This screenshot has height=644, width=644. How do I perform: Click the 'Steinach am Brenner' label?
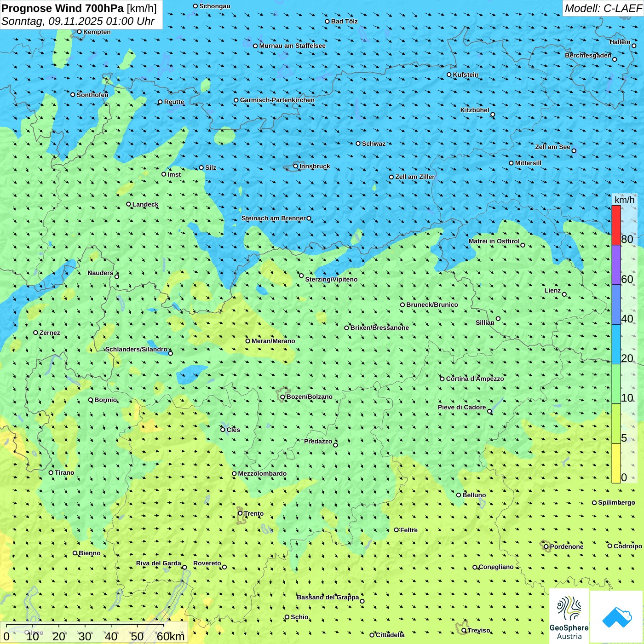(x=274, y=218)
